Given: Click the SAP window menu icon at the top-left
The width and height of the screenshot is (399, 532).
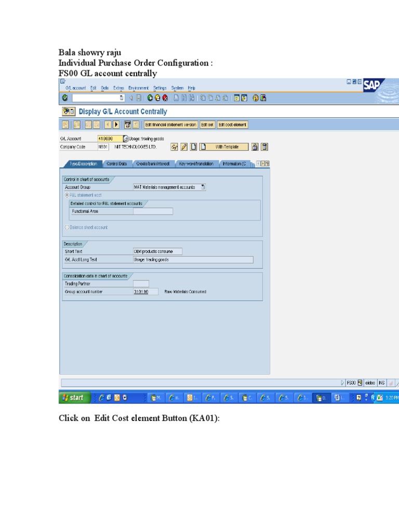Looking at the screenshot, I should [63, 82].
